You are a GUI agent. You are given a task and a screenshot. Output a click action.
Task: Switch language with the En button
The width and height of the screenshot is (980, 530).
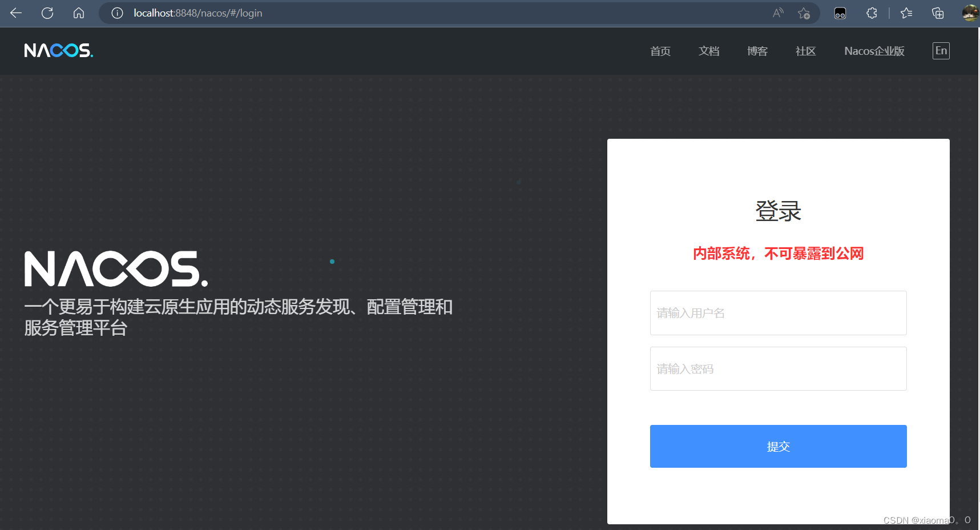pos(941,51)
